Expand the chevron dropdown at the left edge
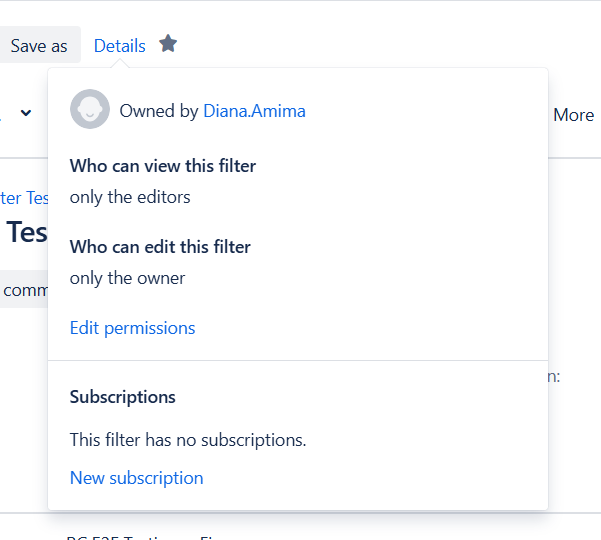The image size is (601, 540). coord(25,112)
